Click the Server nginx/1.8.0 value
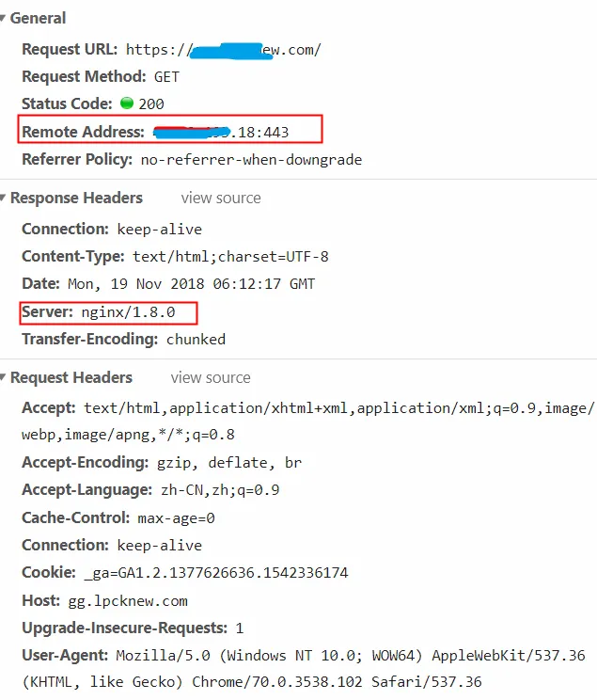The image size is (597, 700). pyautogui.click(x=128, y=312)
